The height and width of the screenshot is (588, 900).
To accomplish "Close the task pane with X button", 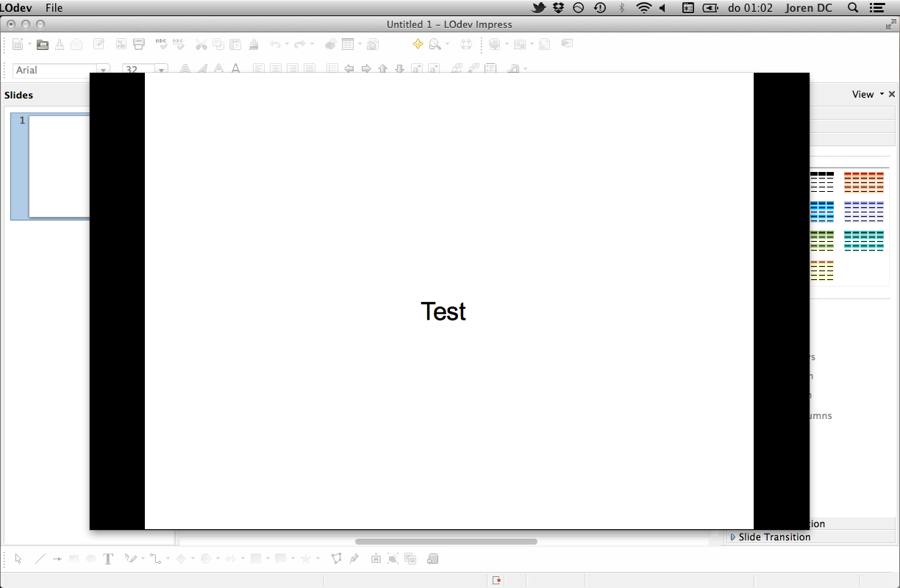I will coord(892,94).
